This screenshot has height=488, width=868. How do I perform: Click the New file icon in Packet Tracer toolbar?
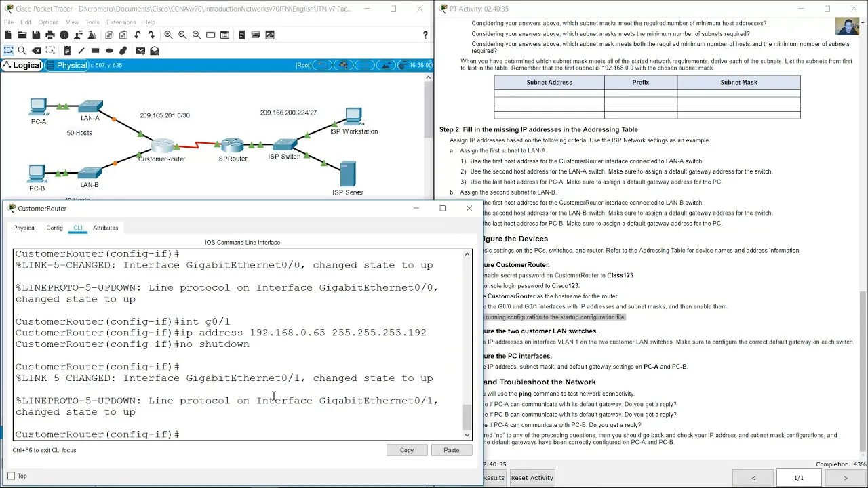pos(9,35)
